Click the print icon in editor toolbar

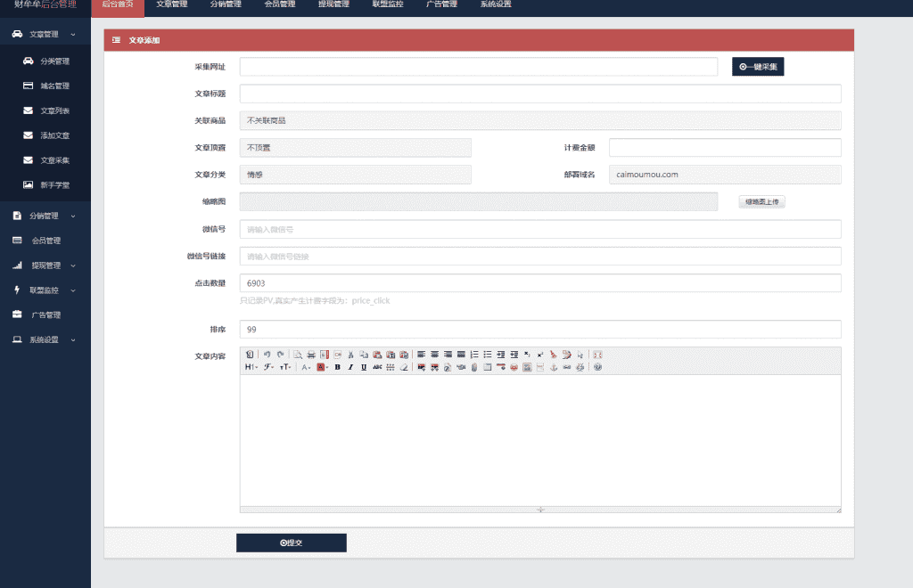[311, 354]
